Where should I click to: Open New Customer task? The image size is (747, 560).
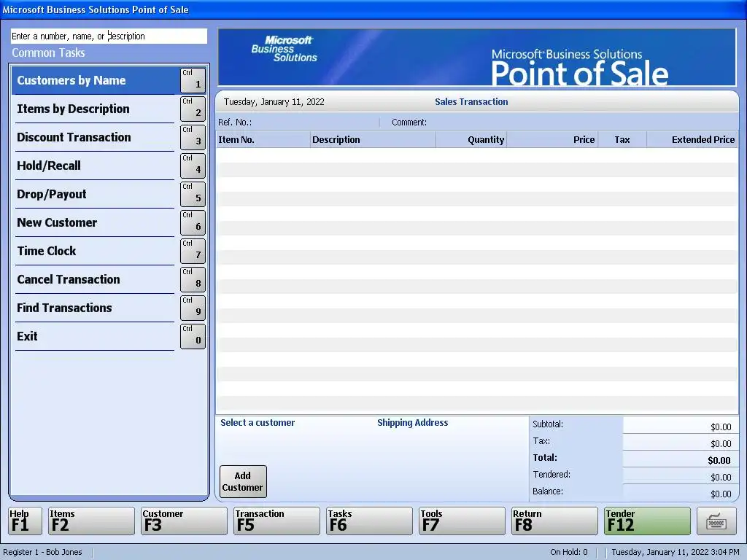pyautogui.click(x=95, y=222)
